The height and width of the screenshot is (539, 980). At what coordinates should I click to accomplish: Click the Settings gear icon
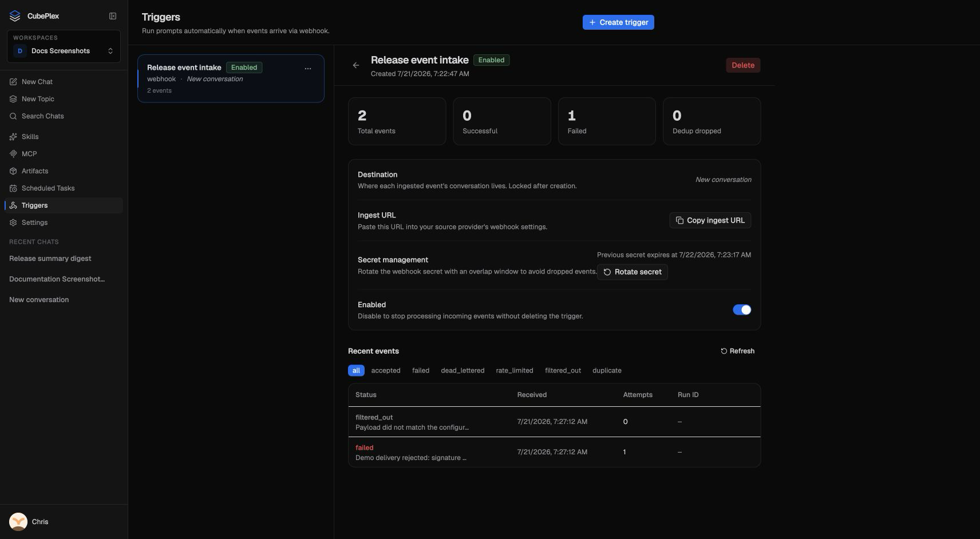13,223
